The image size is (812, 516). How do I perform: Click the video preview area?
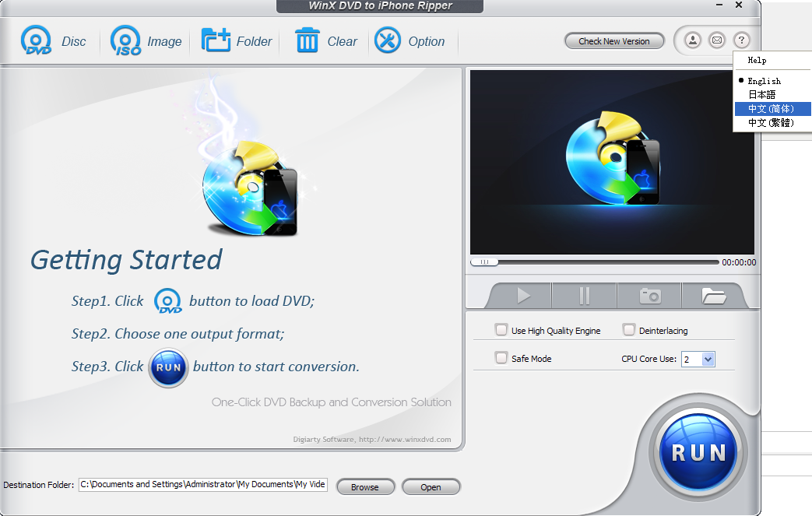612,162
